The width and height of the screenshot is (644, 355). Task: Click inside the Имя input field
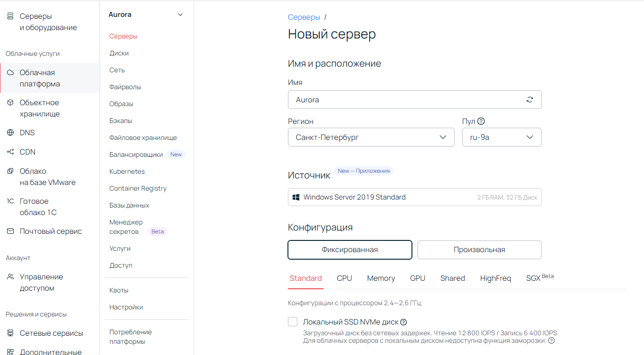coord(376,100)
